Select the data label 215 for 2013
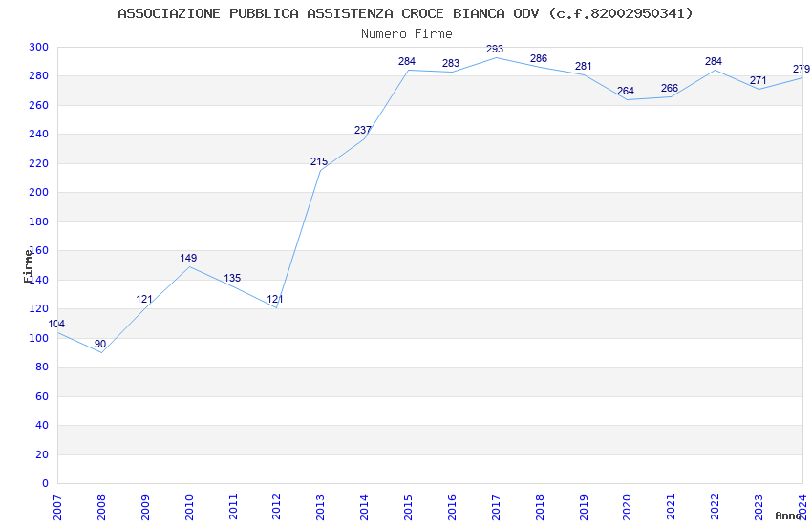The height and width of the screenshot is (525, 812). tap(319, 161)
